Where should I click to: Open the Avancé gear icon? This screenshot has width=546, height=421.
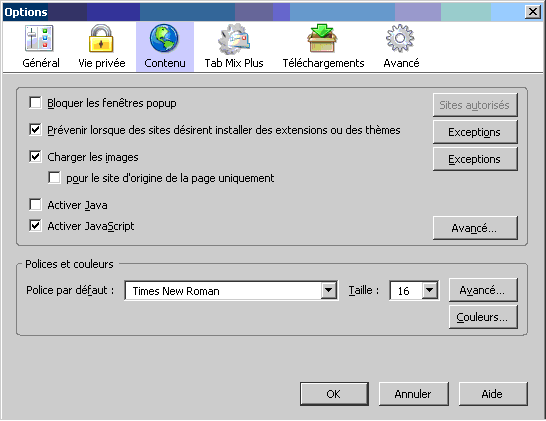[400, 38]
